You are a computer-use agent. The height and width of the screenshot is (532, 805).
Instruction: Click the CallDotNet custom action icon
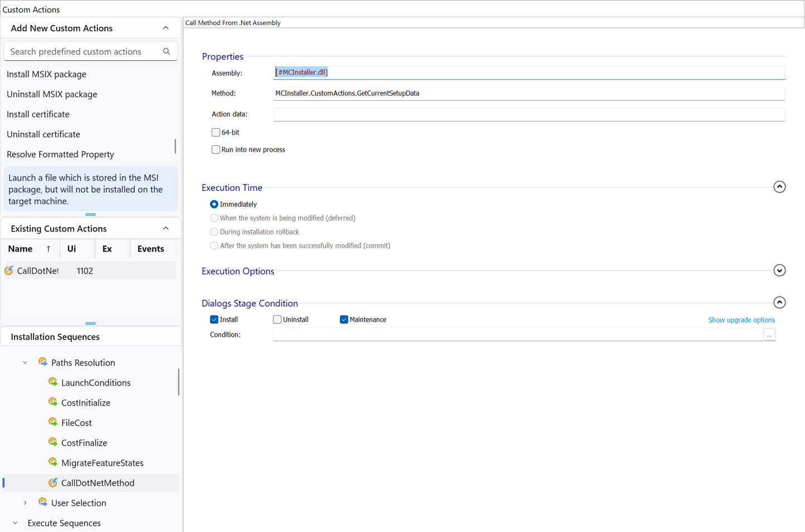[x=9, y=270]
